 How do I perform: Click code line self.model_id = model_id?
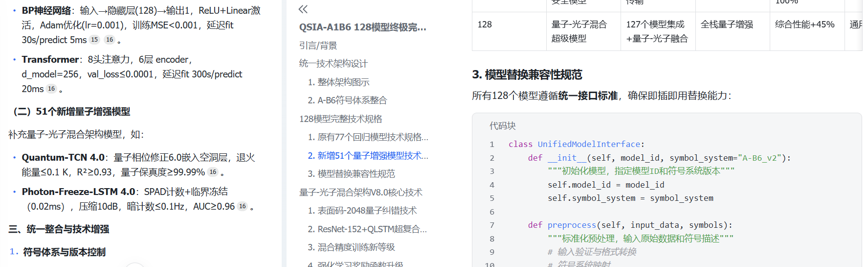pyautogui.click(x=606, y=185)
